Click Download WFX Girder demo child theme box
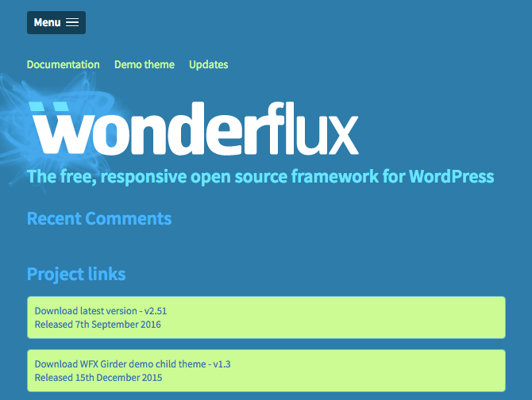This screenshot has height=400, width=532. (266, 371)
